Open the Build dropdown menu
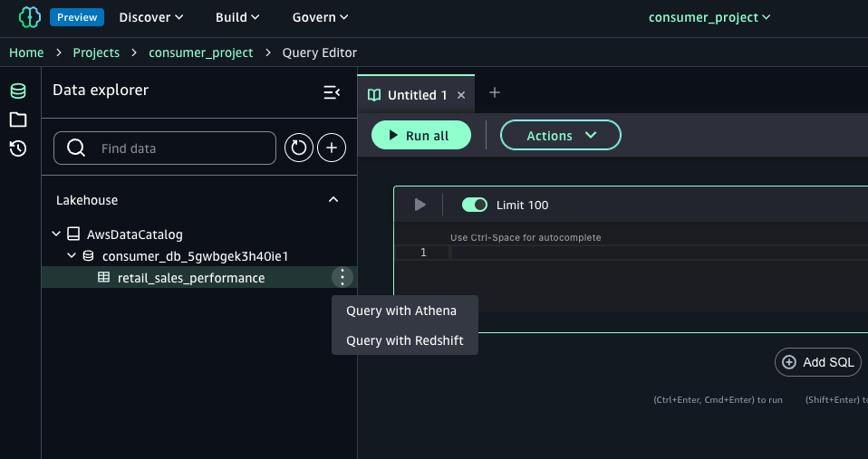The image size is (868, 459). point(237,17)
